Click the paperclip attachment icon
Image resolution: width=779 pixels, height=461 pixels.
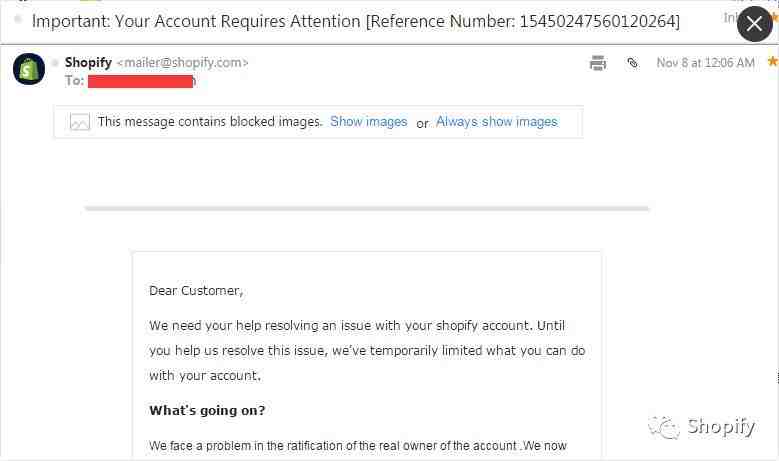632,63
